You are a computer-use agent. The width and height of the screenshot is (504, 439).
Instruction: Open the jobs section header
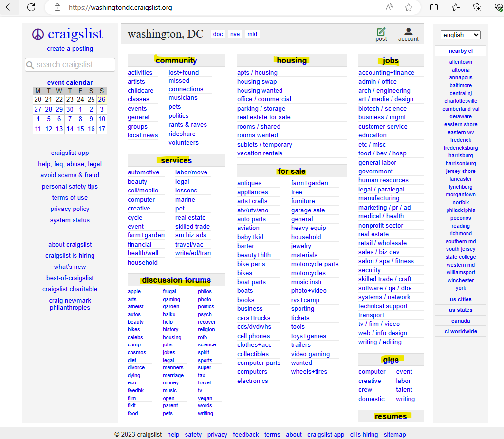coord(391,61)
